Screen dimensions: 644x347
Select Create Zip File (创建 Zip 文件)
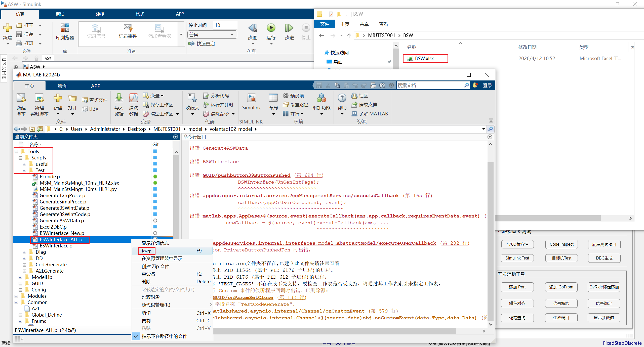172,266
